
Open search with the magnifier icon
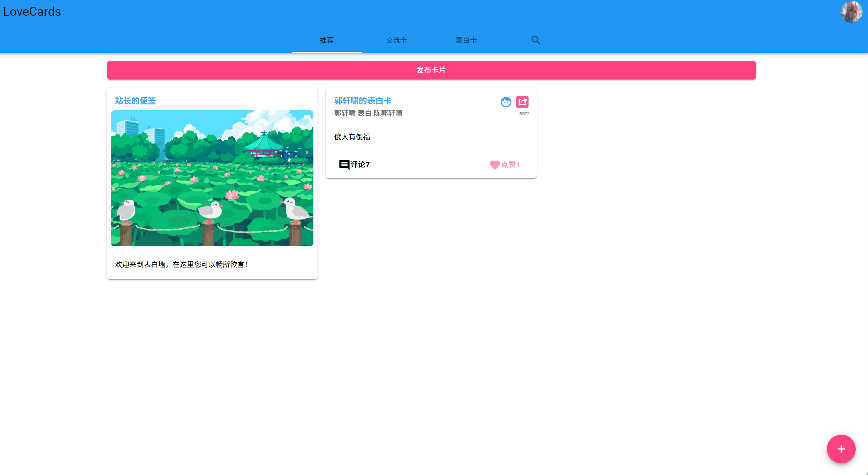[x=536, y=40]
